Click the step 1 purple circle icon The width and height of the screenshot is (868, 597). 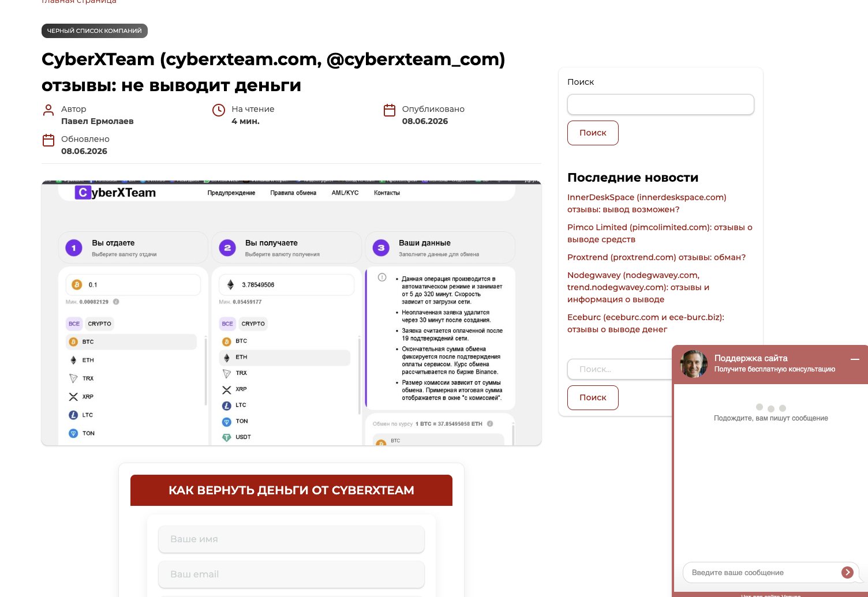(x=74, y=248)
